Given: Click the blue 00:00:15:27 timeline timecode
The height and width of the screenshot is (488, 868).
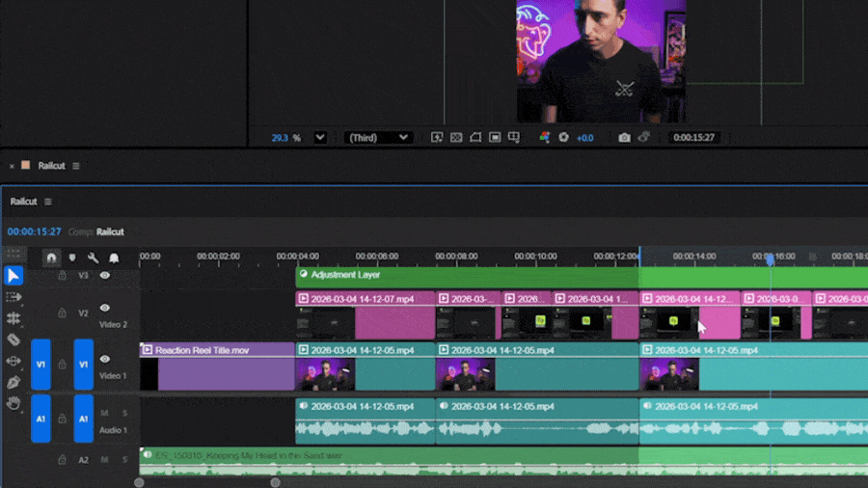Looking at the screenshot, I should point(35,231).
